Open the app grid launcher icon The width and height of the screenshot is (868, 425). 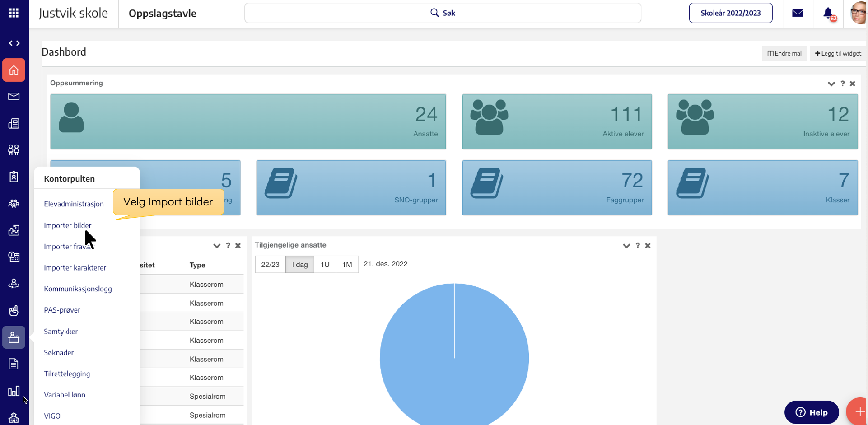pyautogui.click(x=14, y=13)
